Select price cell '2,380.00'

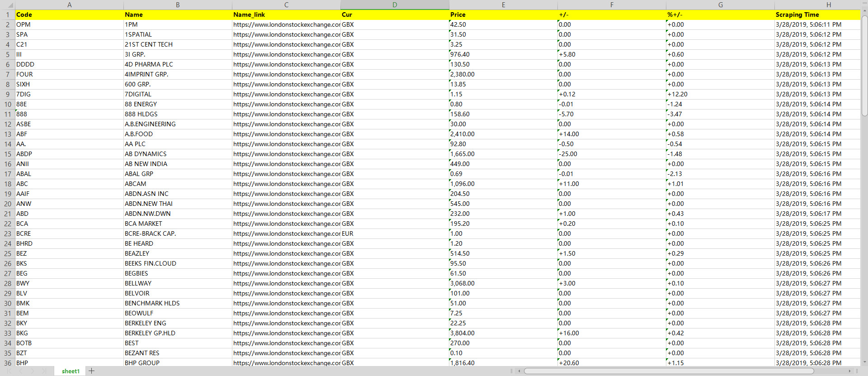coord(503,74)
